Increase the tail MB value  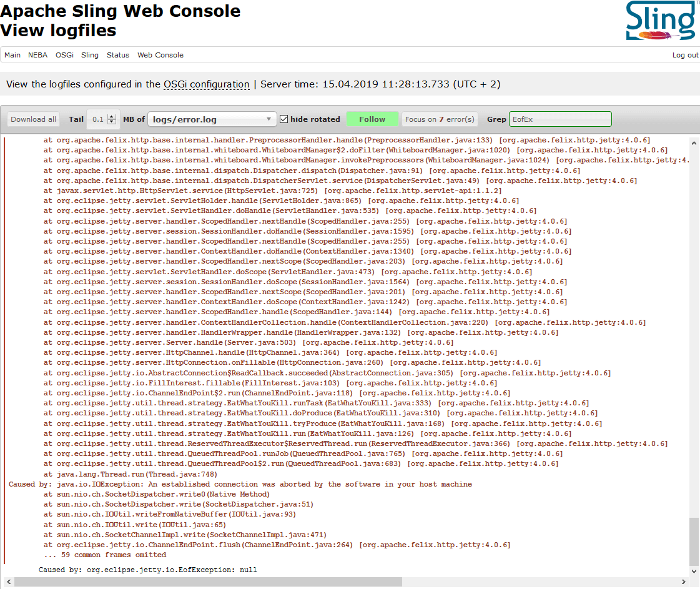[x=112, y=117]
